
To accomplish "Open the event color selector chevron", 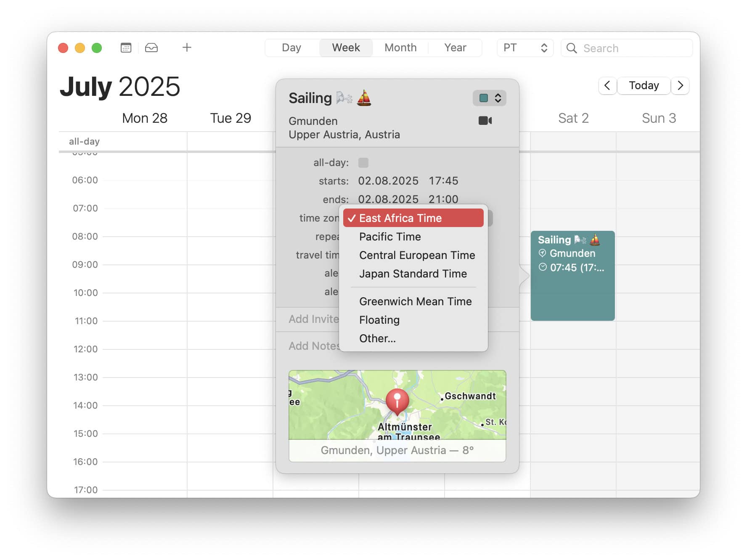I will (x=498, y=98).
